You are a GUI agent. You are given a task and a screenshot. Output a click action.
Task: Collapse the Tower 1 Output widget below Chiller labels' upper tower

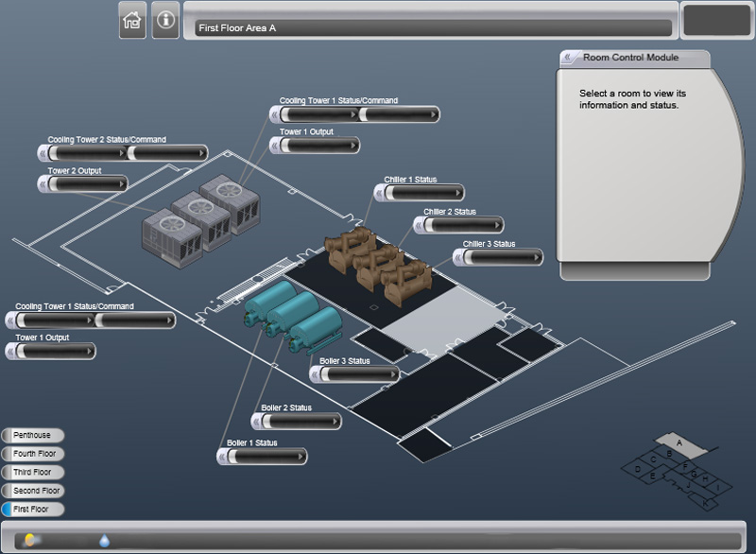(x=275, y=146)
